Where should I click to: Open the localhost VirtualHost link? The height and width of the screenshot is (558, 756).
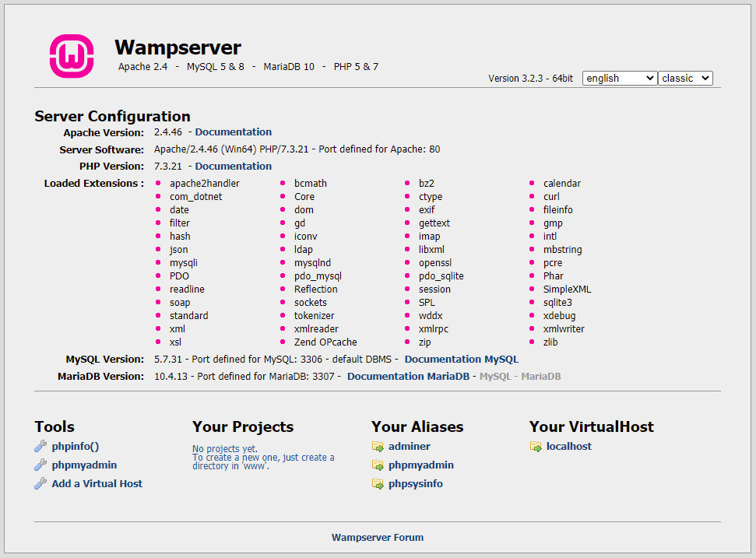(569, 447)
